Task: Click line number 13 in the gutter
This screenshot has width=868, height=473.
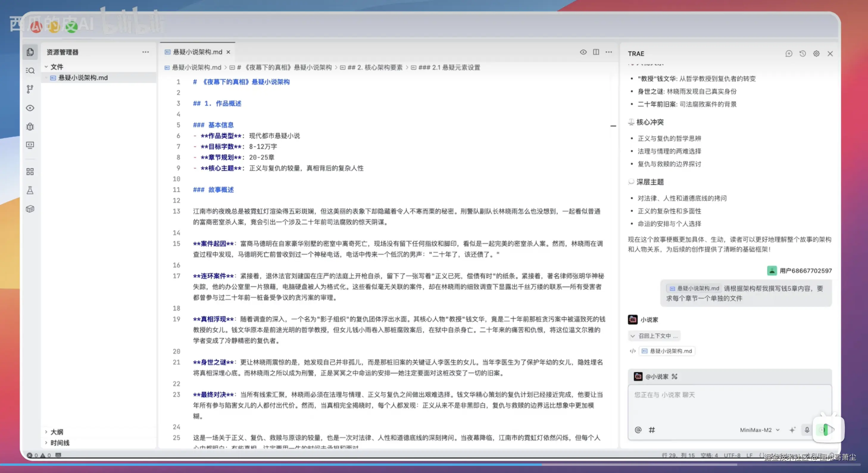Action: 177,211
